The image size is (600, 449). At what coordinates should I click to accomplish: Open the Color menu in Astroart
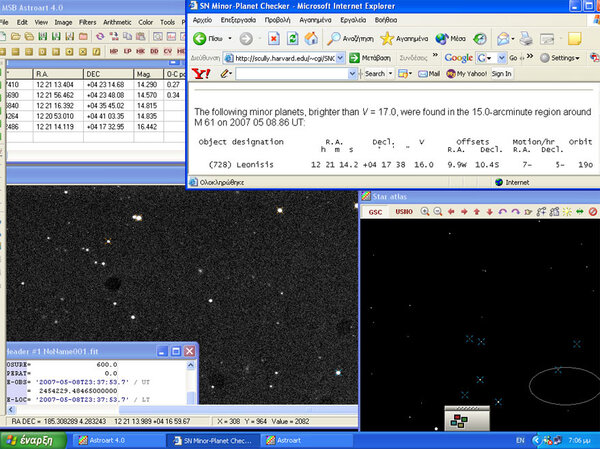pos(145,22)
